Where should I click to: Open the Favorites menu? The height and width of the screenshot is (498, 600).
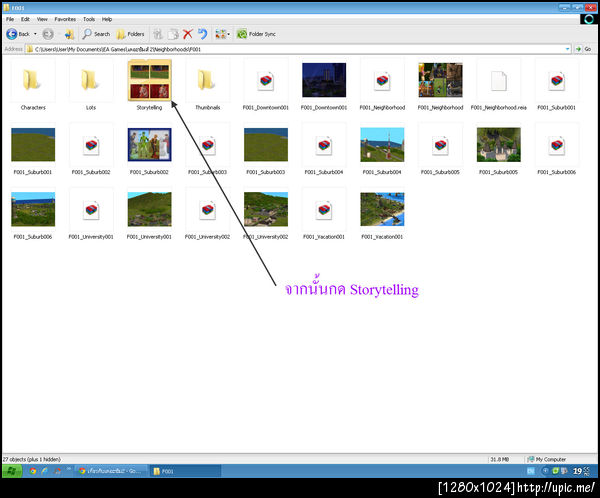65,19
